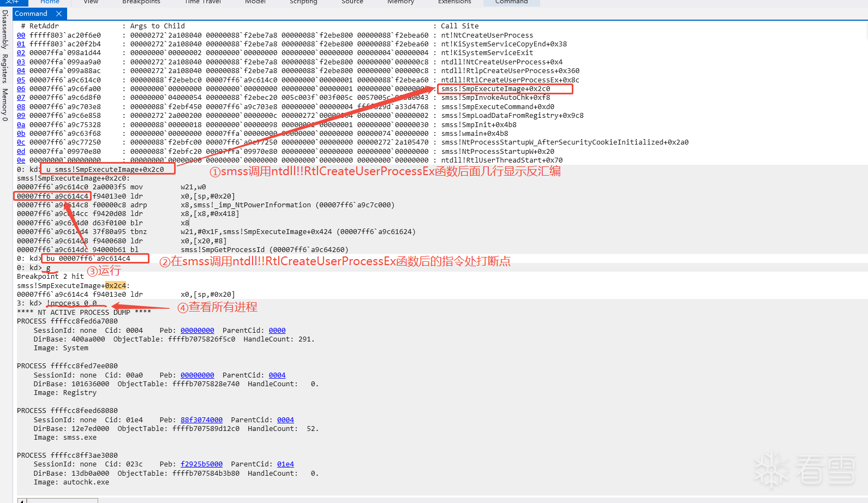868x503 pixels.
Task: Click the "Image: Registry" line
Action: pos(65,393)
